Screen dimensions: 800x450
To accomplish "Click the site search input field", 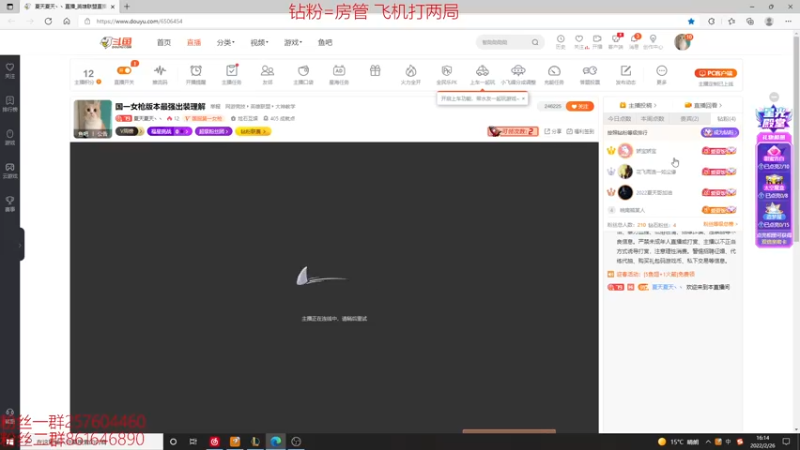I will (504, 42).
